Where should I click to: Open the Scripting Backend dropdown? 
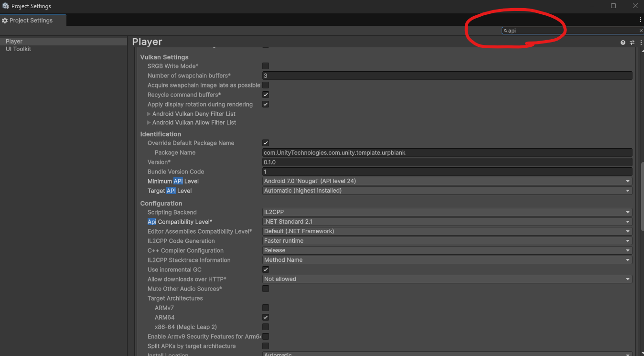tap(447, 212)
